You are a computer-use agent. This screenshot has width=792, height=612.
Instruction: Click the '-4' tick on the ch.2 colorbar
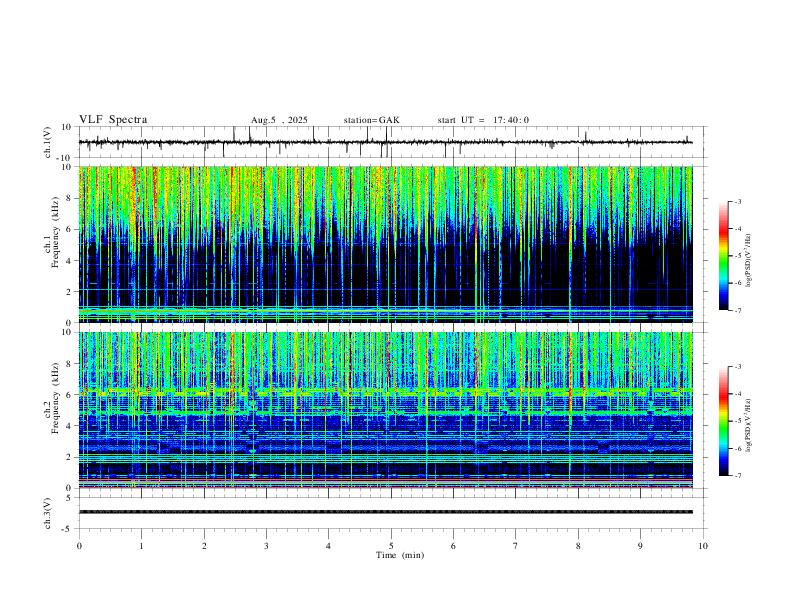coord(737,394)
